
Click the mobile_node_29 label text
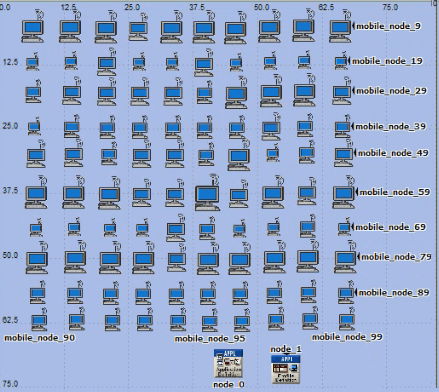click(x=391, y=91)
